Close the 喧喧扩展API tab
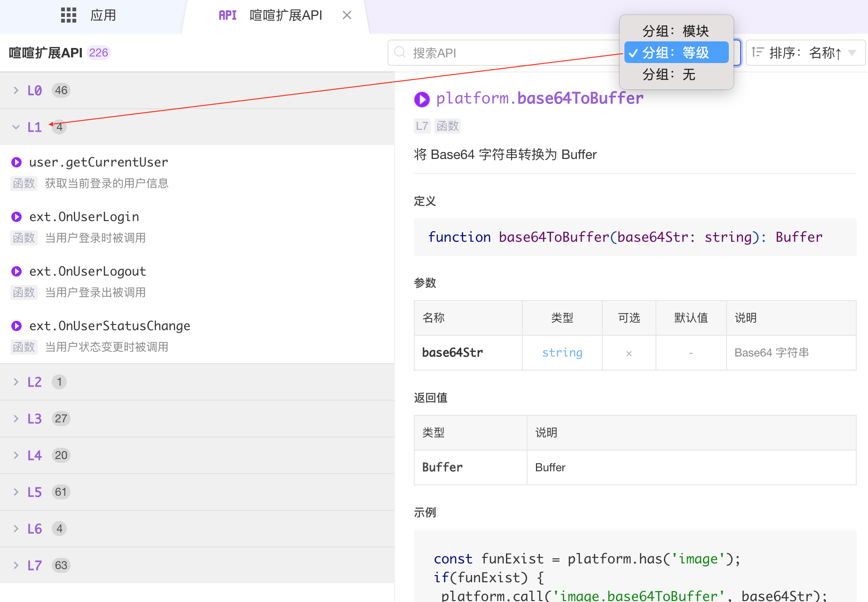Viewport: 868px width, 602px height. 347,16
